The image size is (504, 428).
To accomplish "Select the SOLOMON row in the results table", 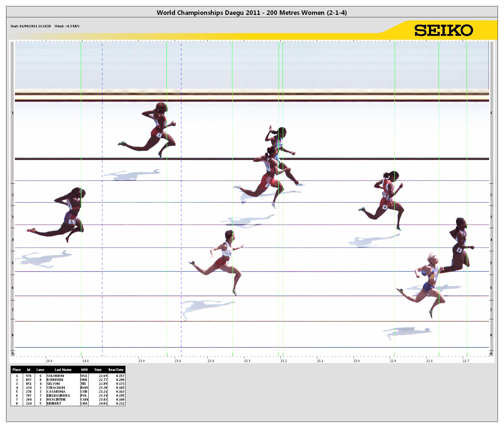I will [55, 376].
